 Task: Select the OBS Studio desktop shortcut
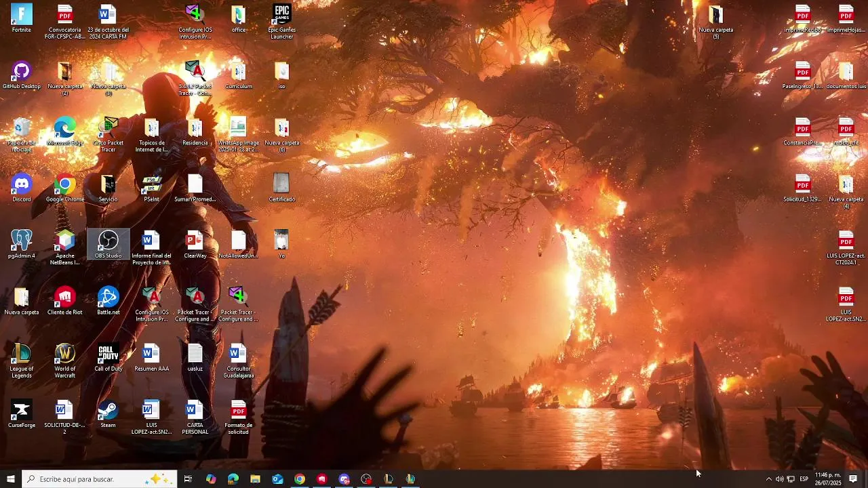pyautogui.click(x=108, y=244)
